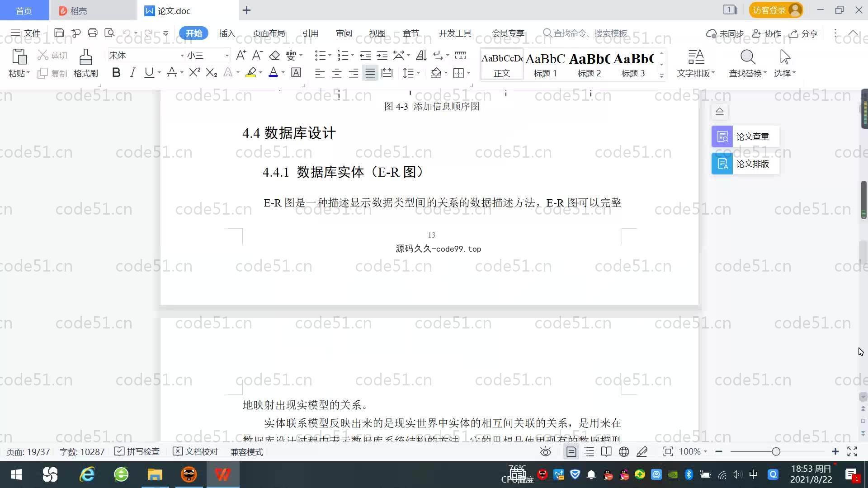Click highlight color yellow swatch
This screenshot has width=868, height=488.
(x=251, y=72)
